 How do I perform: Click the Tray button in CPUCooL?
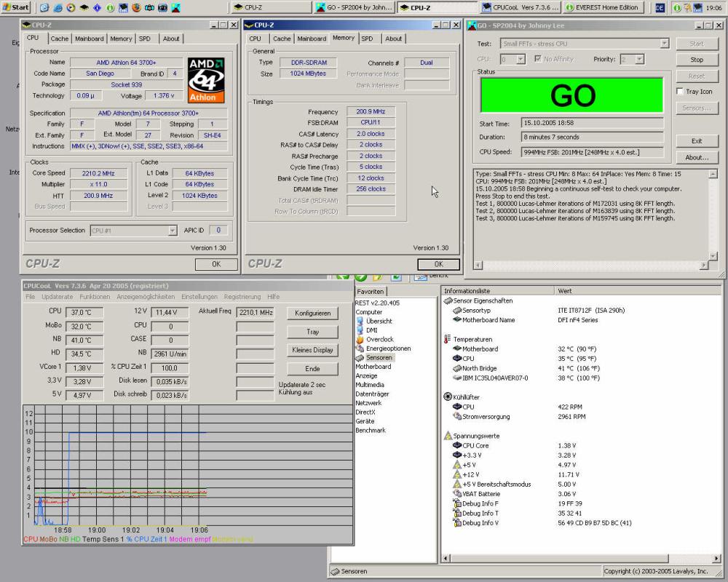tap(312, 332)
